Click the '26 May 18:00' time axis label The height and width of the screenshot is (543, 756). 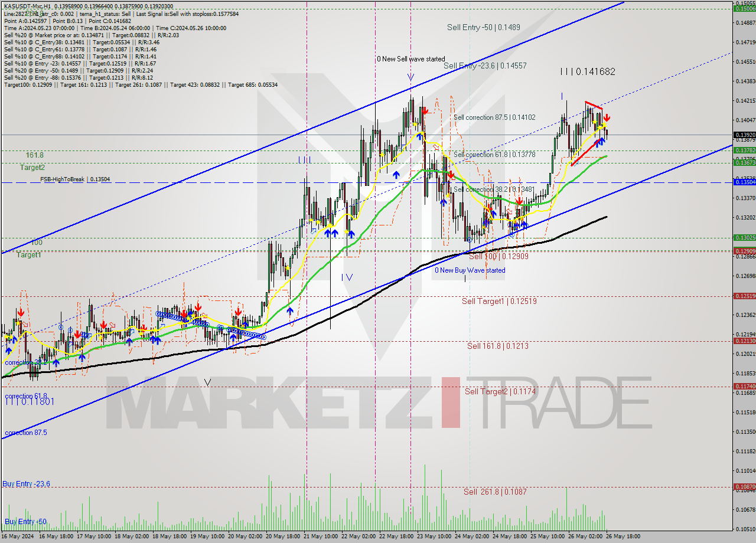pos(623,537)
